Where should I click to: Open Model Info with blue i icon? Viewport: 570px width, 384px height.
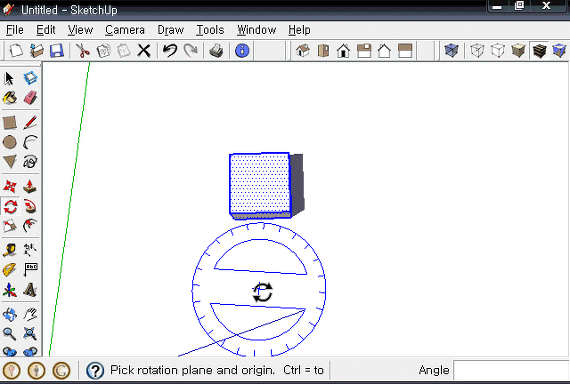point(242,51)
